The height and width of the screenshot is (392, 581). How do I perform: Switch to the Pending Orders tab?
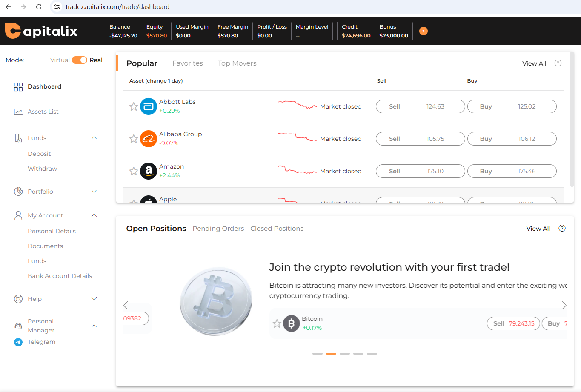pos(218,229)
